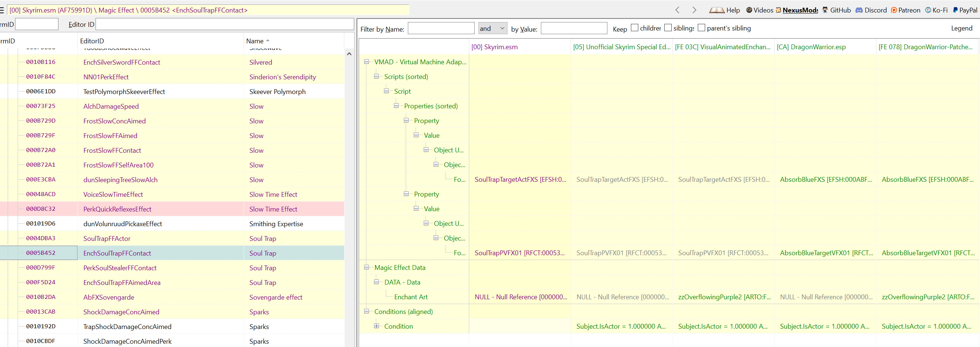Open the NexusMods link
The image size is (980, 347).
800,10
